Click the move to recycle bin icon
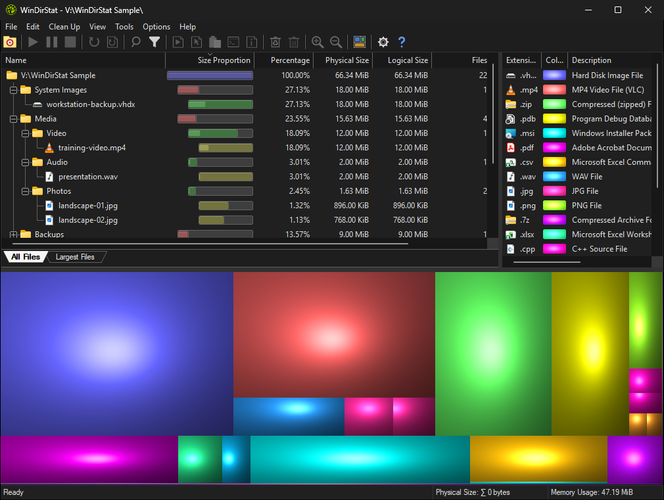 pos(275,42)
